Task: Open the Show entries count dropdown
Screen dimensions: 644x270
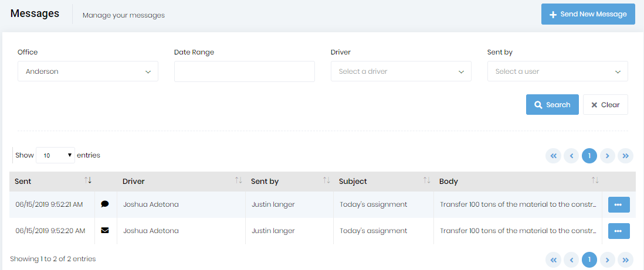Action: coord(56,156)
